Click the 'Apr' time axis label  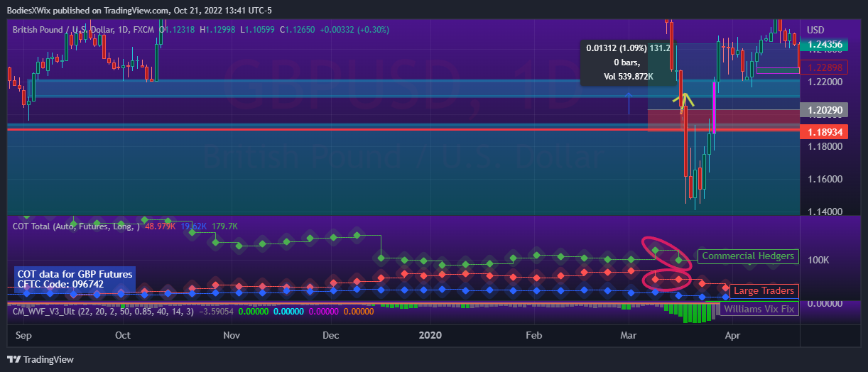pyautogui.click(x=732, y=334)
